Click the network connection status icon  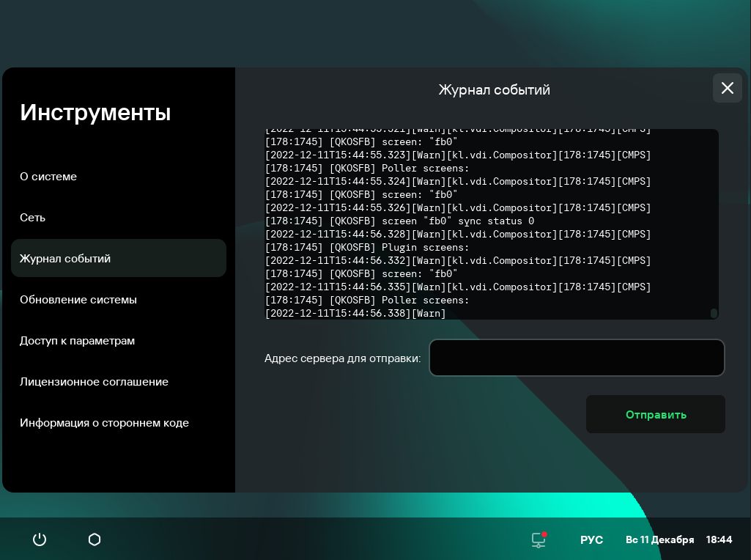539,539
